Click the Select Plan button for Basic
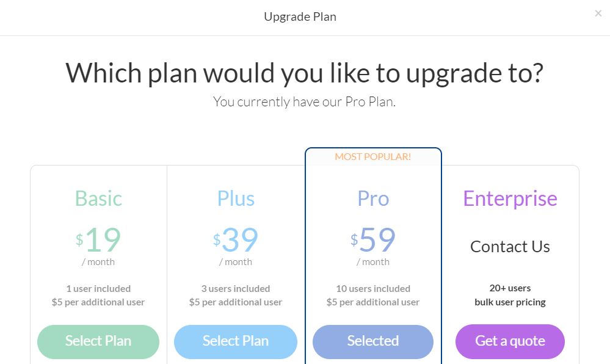This screenshot has width=610, height=364. 98,341
